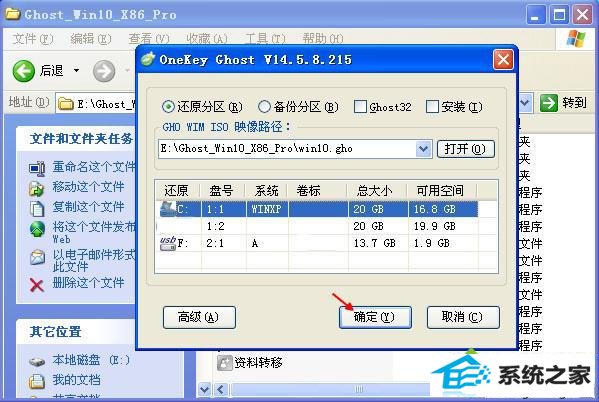Click the 我的文档 folder icon

pyautogui.click(x=37, y=381)
